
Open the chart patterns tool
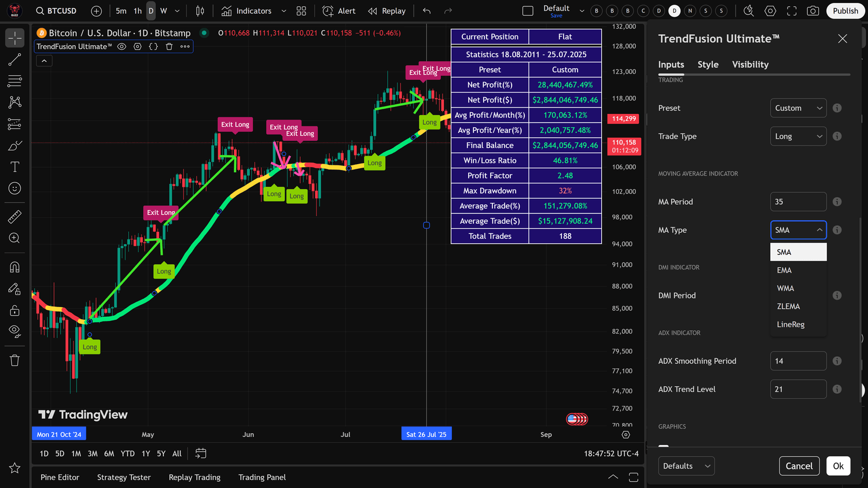coord(15,102)
